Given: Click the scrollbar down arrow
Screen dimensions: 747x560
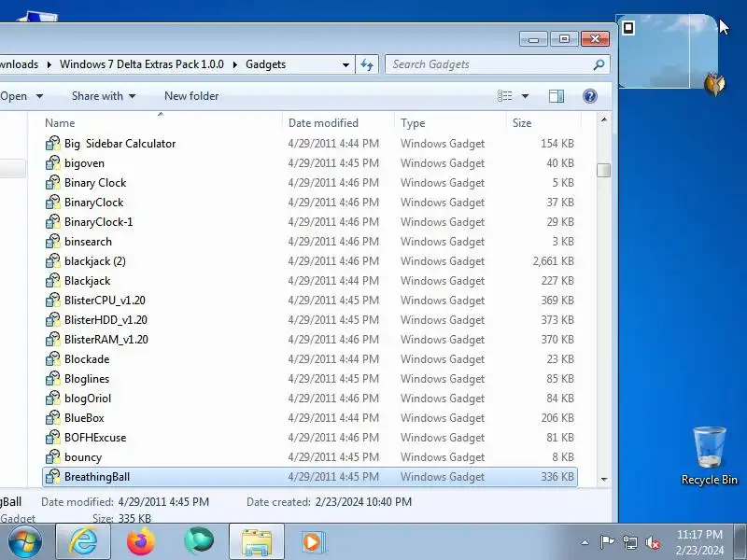Looking at the screenshot, I should coord(603,480).
